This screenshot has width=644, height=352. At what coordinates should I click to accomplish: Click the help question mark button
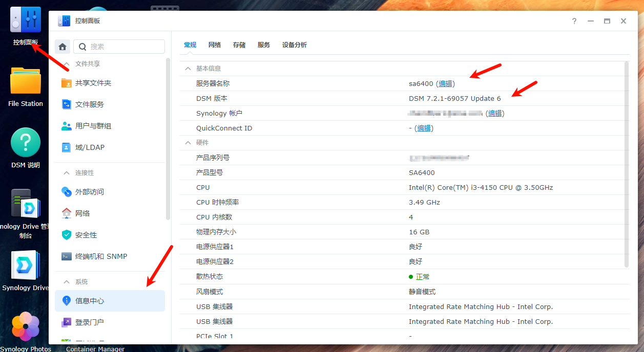point(574,21)
